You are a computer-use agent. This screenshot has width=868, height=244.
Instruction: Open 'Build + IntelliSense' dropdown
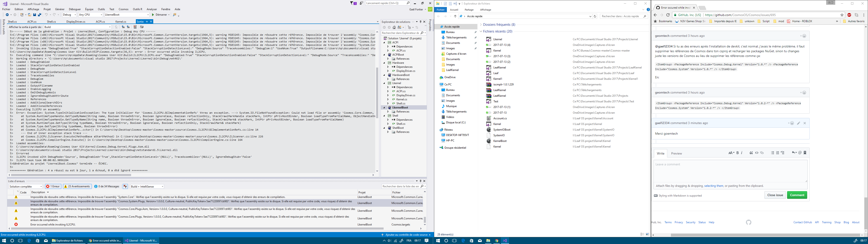(x=147, y=186)
